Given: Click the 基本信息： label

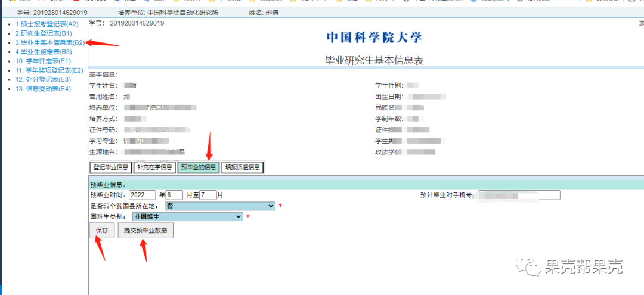Looking at the screenshot, I should [x=104, y=74].
